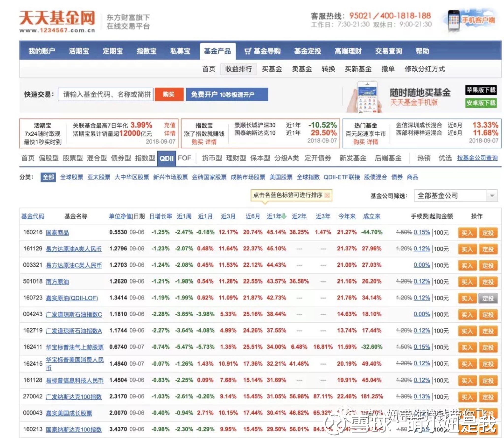504x438 pixels.
Task: Open 嘉实原油(QDII-LOF) fund link
Action: 72,298
